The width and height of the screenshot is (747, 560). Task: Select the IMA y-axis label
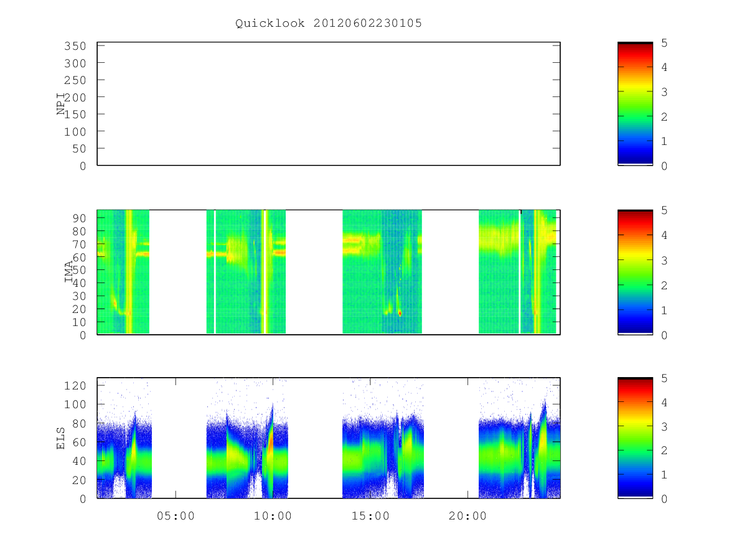pos(69,273)
